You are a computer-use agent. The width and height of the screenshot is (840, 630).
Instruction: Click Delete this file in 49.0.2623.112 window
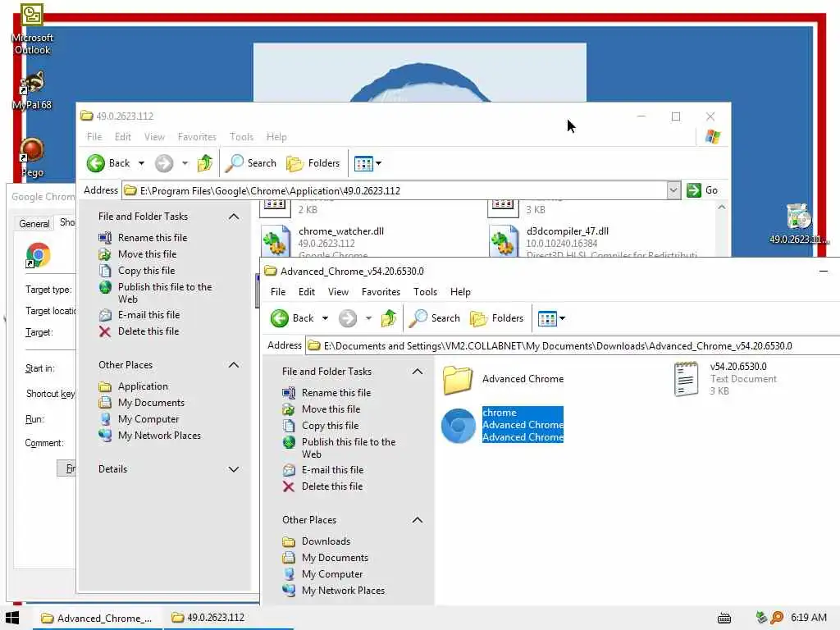139,331
